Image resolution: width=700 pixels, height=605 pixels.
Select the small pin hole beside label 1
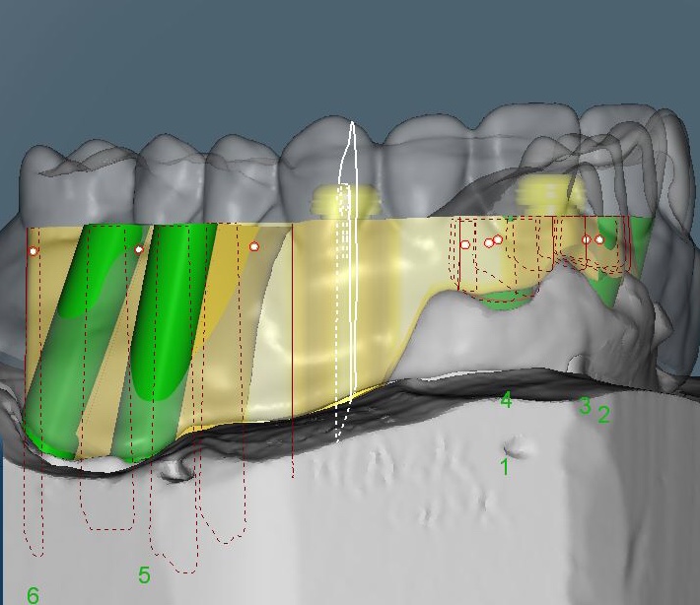[x=516, y=447]
